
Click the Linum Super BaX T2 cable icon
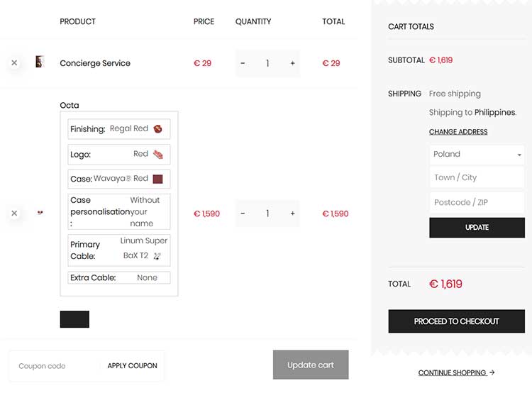click(x=157, y=256)
